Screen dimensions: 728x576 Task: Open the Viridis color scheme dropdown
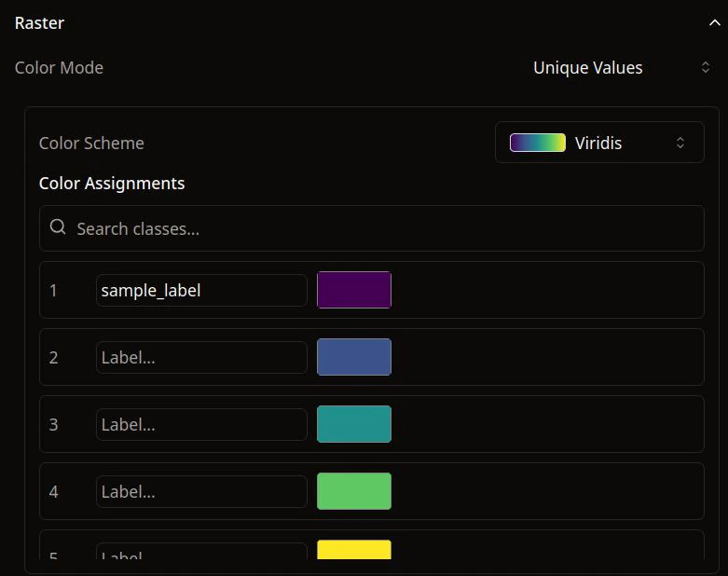tap(599, 143)
